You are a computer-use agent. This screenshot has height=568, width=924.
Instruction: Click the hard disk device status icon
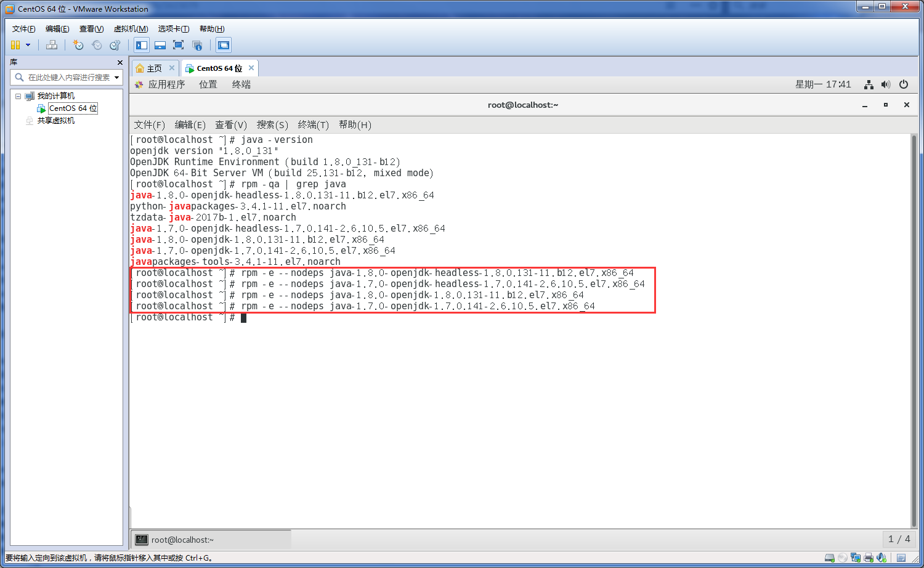tap(830, 558)
